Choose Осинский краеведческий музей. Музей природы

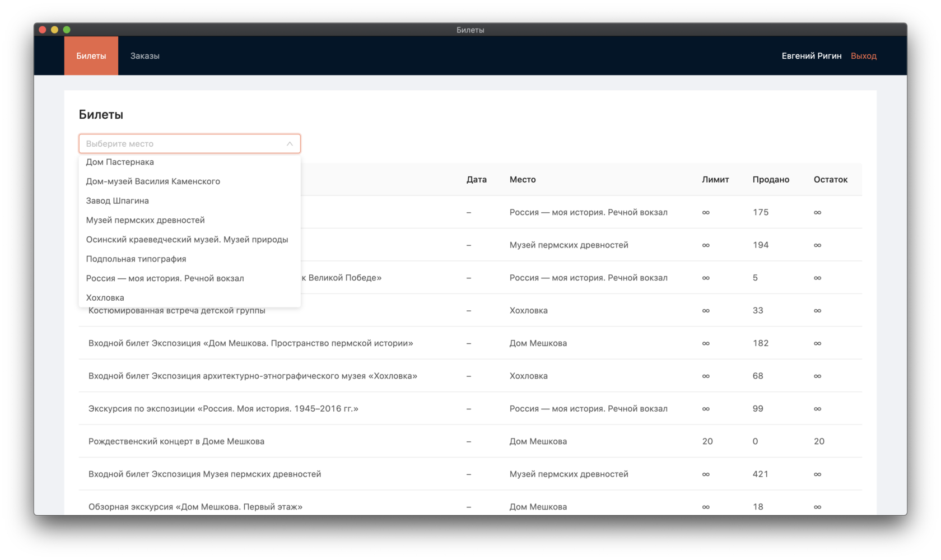(x=189, y=240)
